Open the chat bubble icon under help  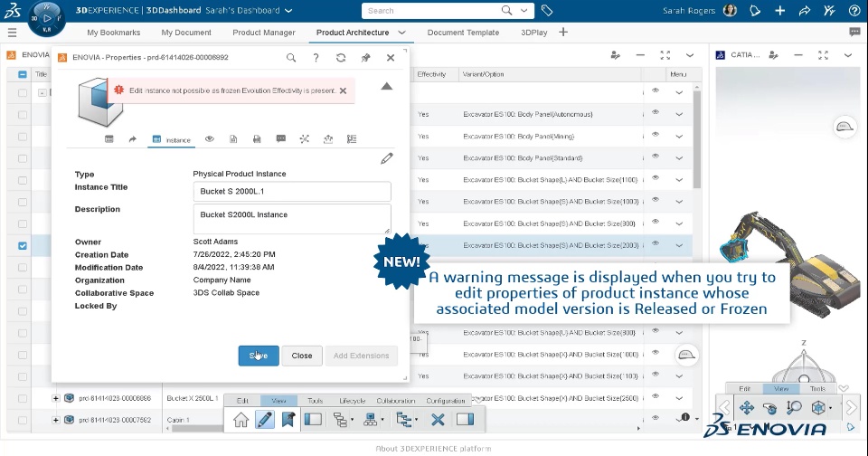click(854, 33)
